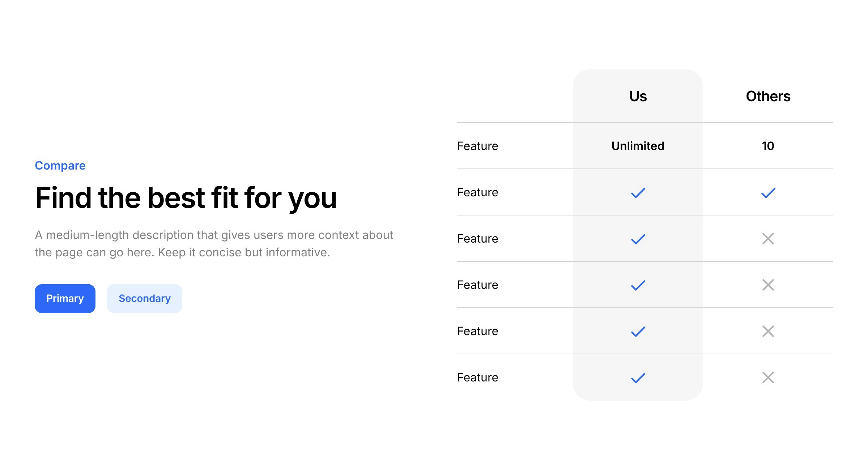Click the only checkmark in the Others column
Viewport: 868px width, 470px height.
[768, 193]
